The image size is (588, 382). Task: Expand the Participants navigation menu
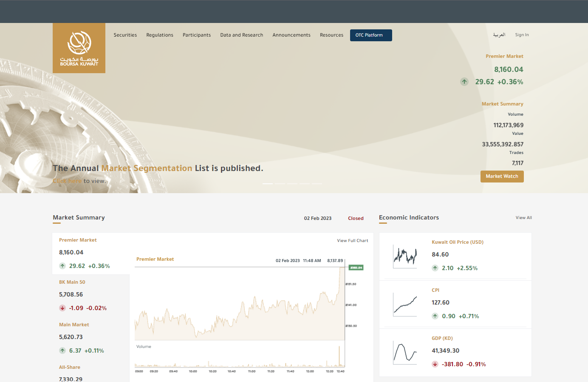point(197,35)
